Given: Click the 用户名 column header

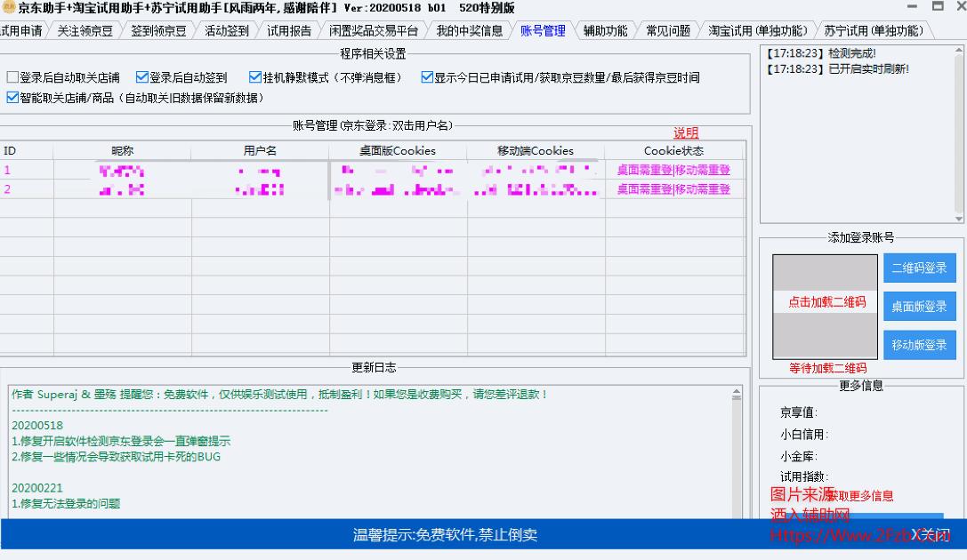Looking at the screenshot, I should (x=260, y=151).
